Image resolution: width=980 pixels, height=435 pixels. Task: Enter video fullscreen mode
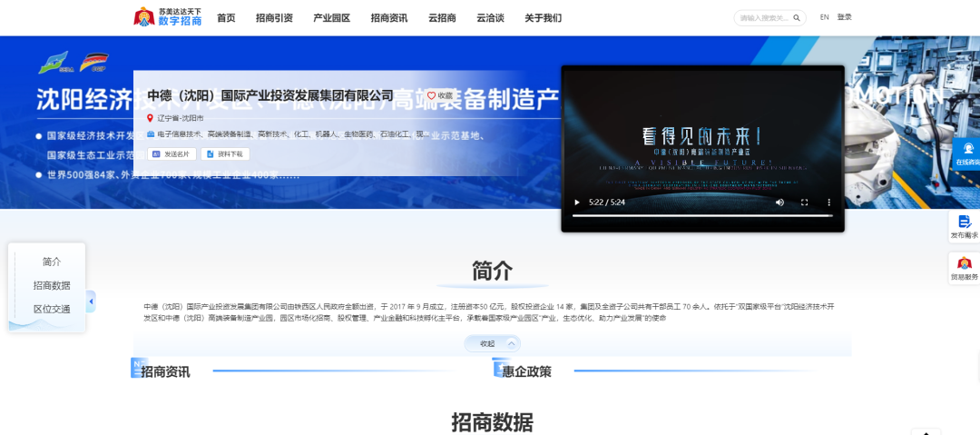(x=804, y=203)
